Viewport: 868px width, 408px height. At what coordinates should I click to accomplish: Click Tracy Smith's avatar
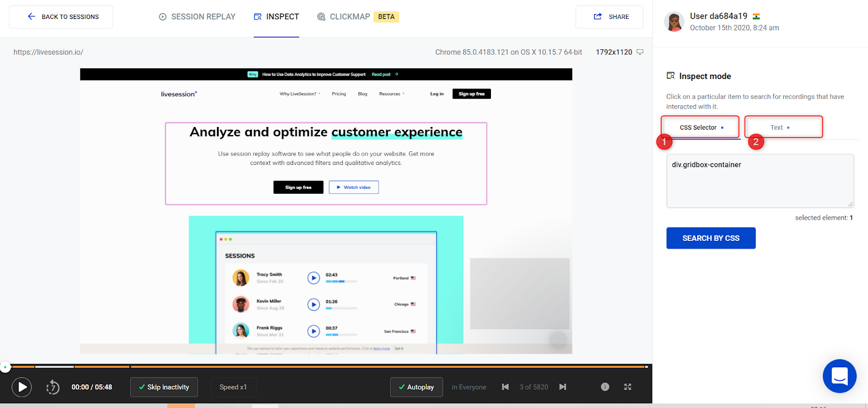[x=241, y=278]
